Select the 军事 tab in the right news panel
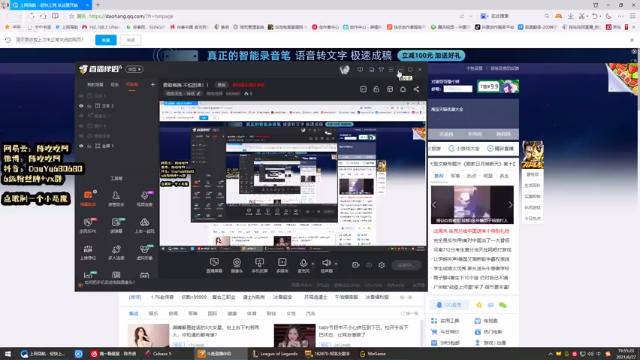This screenshot has width=640, height=360. (455, 176)
